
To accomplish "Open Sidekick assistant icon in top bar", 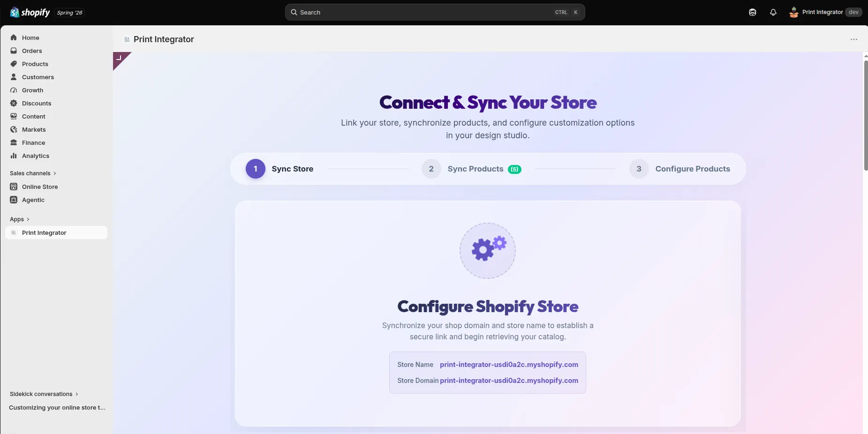I will 753,12.
